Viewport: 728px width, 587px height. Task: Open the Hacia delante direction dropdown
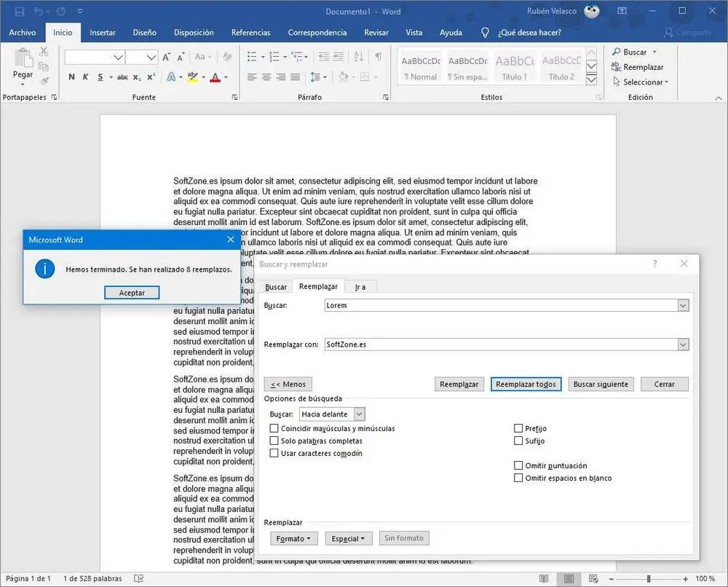360,414
